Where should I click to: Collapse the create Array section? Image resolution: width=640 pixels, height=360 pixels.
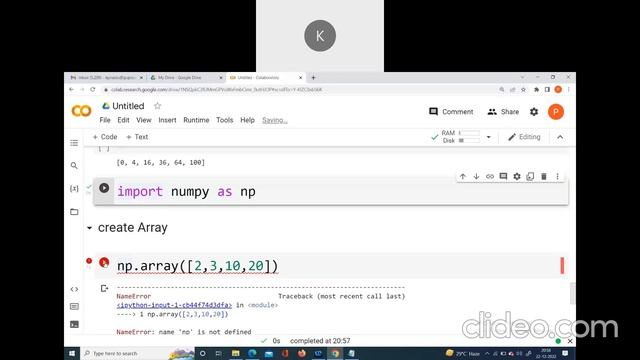coord(89,228)
